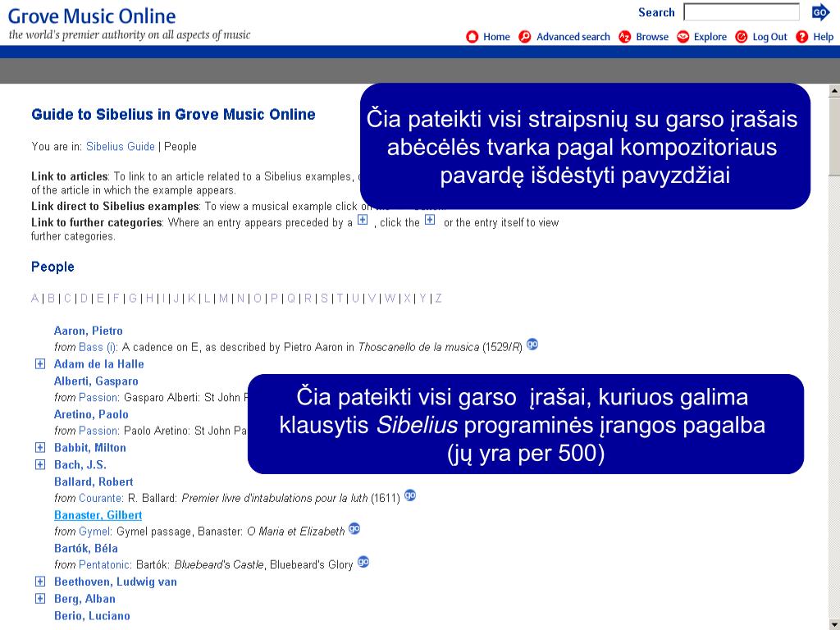Open the Browse menu link
Viewport: 840px width, 630px height.
tap(652, 37)
